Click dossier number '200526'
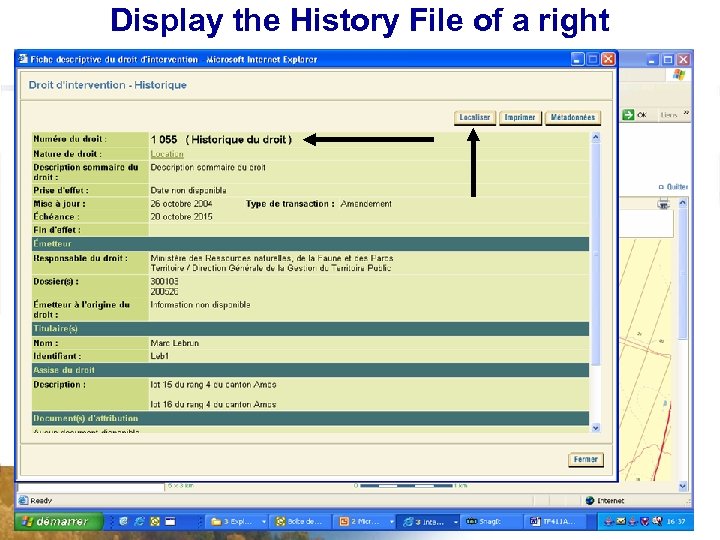720x540 pixels. 164,292
